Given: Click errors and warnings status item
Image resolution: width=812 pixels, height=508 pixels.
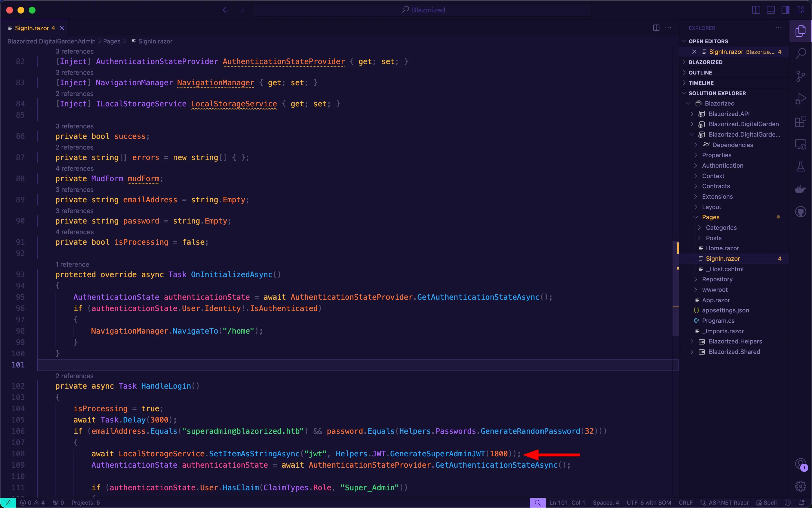Looking at the screenshot, I should (32, 503).
